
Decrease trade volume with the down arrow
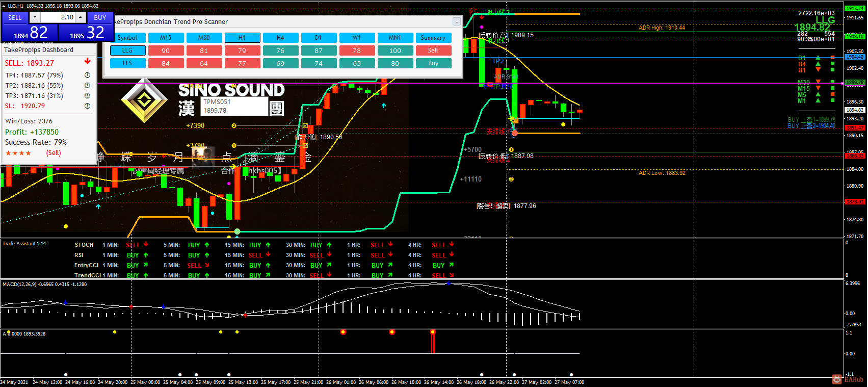click(35, 17)
